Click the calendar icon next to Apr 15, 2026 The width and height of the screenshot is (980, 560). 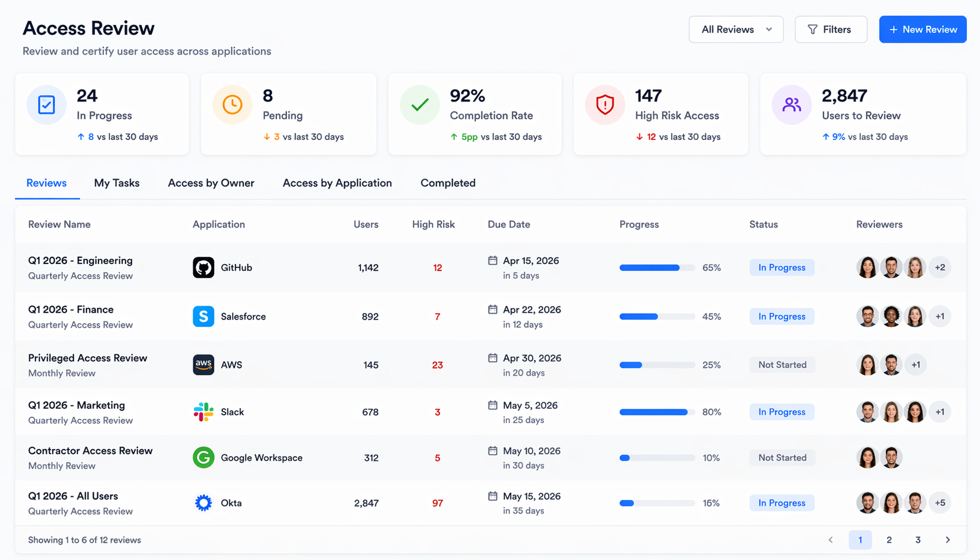[493, 261]
